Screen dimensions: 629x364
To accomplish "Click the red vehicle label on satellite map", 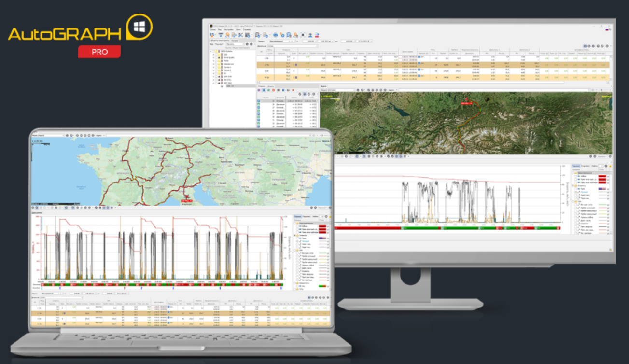I will coord(466,103).
